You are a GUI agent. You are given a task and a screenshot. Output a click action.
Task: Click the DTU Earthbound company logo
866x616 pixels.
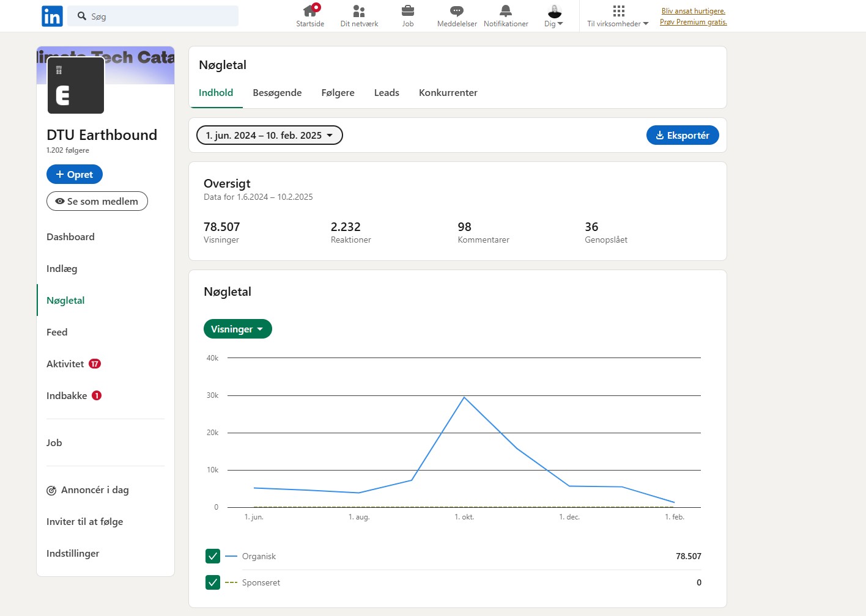point(76,86)
